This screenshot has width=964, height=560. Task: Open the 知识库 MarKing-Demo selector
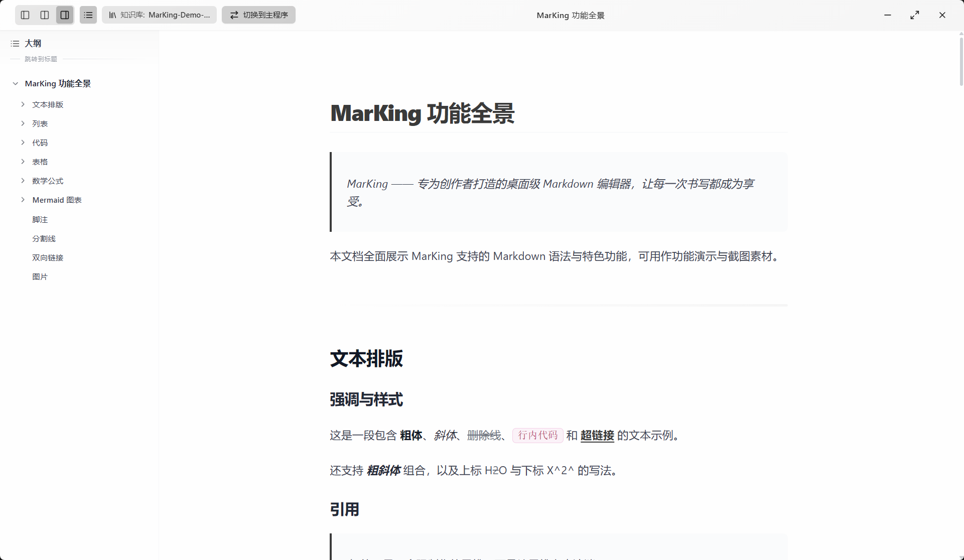[x=159, y=15]
